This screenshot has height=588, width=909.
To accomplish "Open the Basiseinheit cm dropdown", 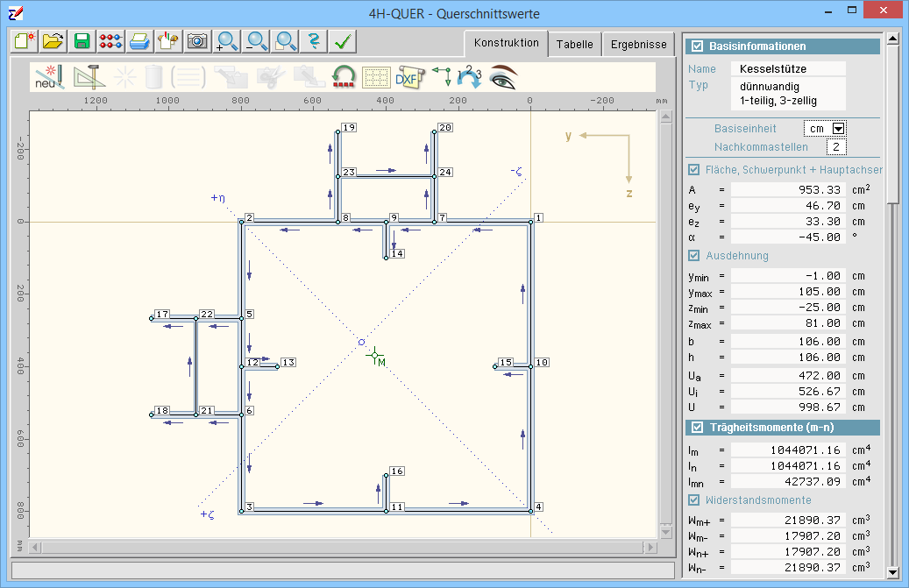I will point(838,129).
